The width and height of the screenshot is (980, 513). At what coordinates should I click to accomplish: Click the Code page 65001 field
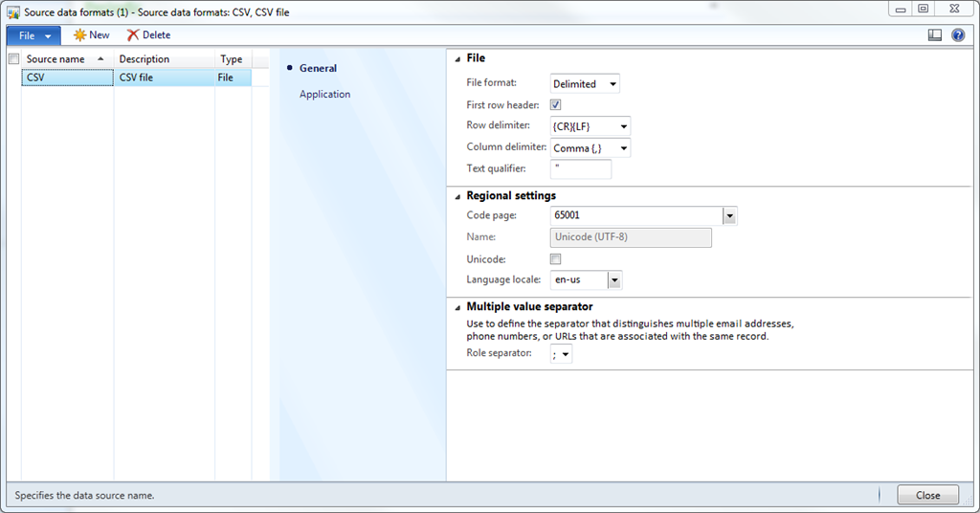pos(636,215)
